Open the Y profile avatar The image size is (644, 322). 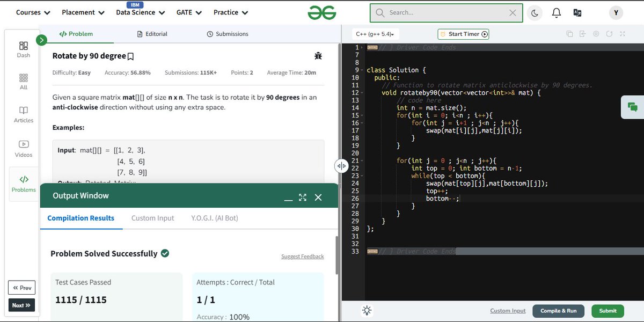(616, 13)
